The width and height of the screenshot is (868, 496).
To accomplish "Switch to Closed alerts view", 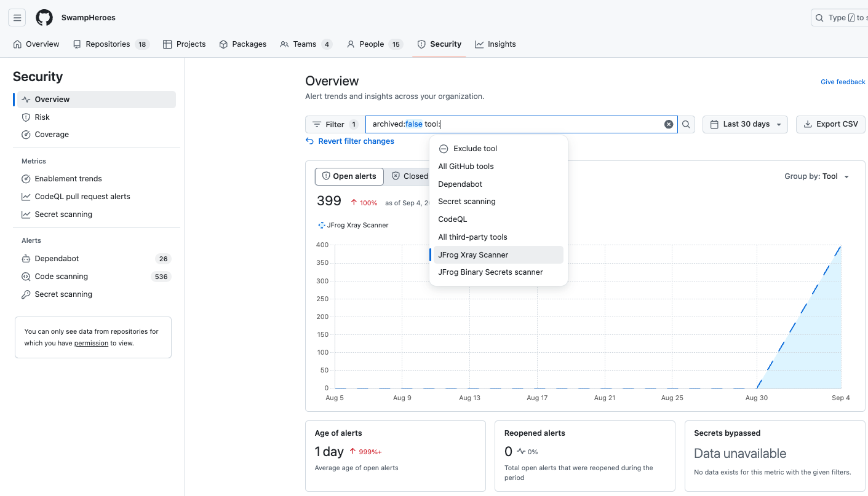I will (410, 176).
